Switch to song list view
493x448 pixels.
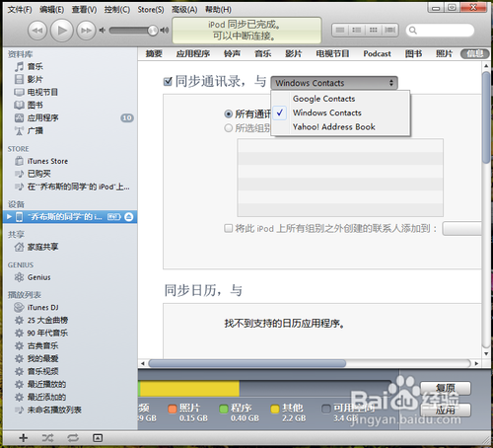340,31
